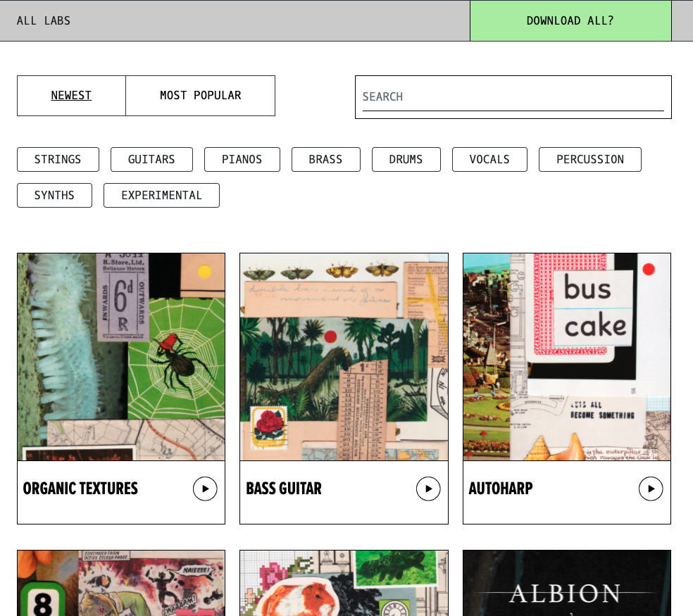Open the All Labs link

[44, 21]
